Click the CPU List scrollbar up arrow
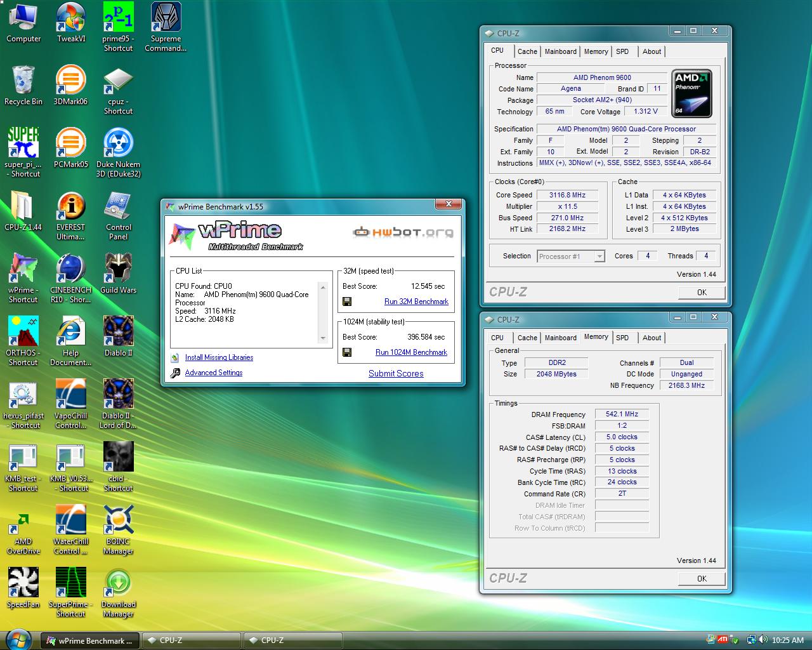The width and height of the screenshot is (812, 650). point(323,288)
